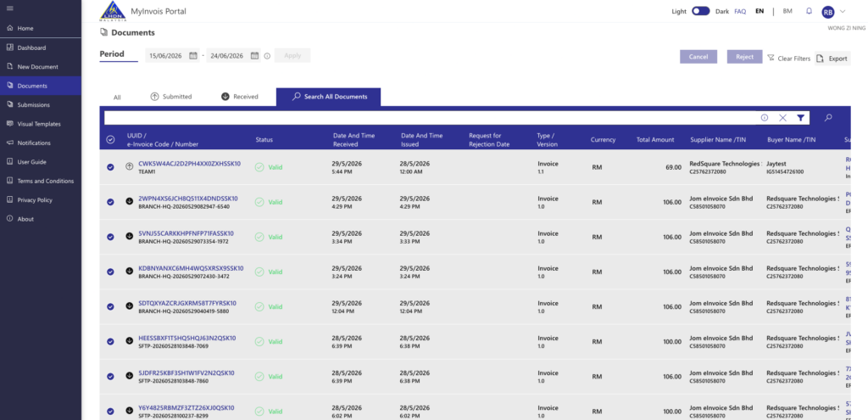Viewport: 868px width, 420px height.
Task: Click the LHDN logo in header
Action: tap(113, 11)
